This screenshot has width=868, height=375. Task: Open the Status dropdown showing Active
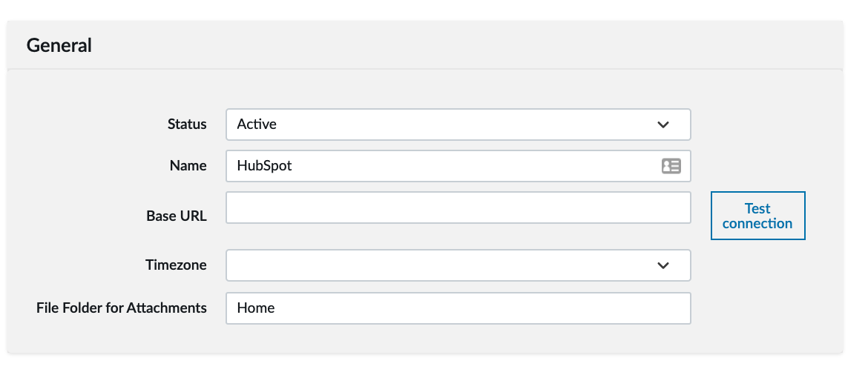[458, 125]
